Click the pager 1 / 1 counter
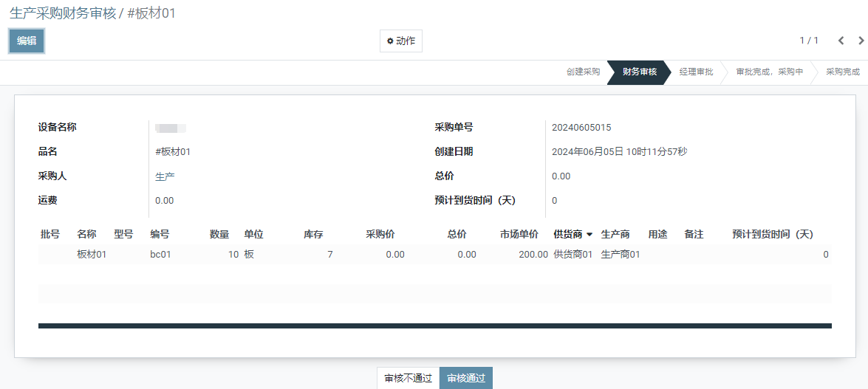 [809, 41]
